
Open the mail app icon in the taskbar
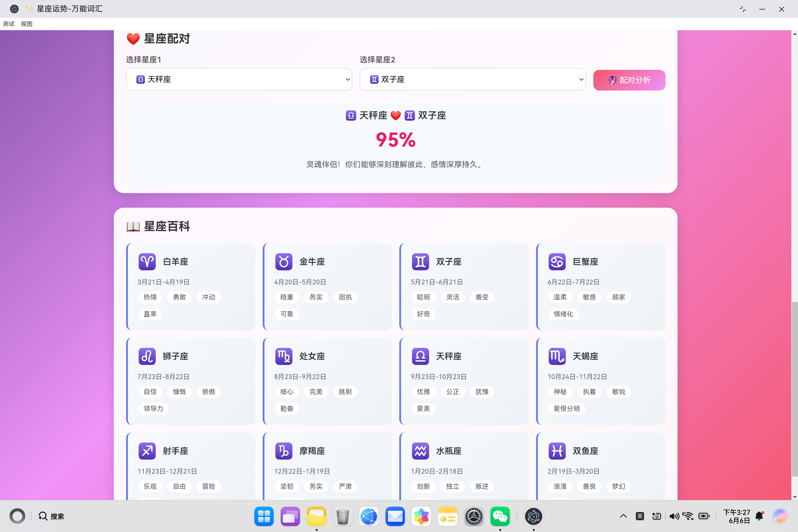pyautogui.click(x=395, y=516)
